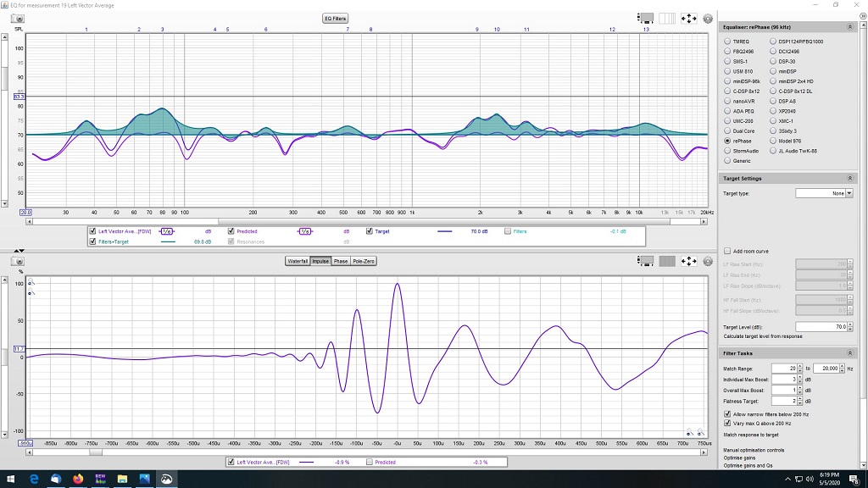868x488 pixels.
Task: Click top graph vertical SPL scrollbar thumb
Action: point(4,79)
